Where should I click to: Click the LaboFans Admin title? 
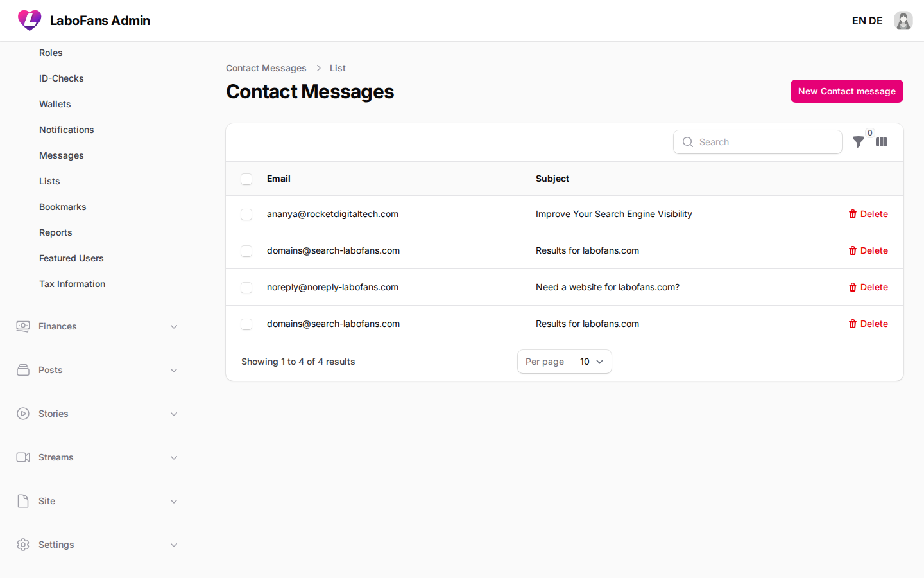point(100,21)
